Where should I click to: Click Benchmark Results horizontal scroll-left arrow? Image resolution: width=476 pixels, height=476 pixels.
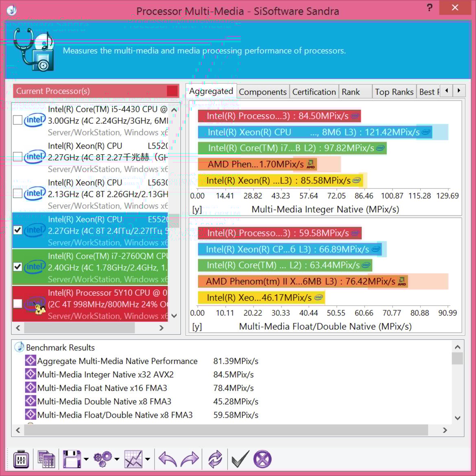pyautogui.click(x=18, y=430)
